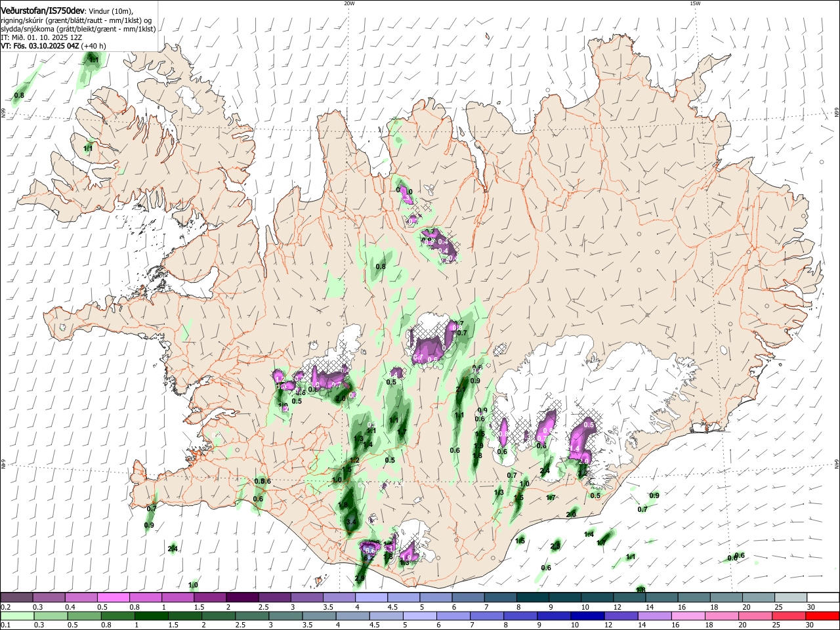Click the 'VT: Fös. 03.10.2025 04Z' valid-time line

click(x=40, y=46)
